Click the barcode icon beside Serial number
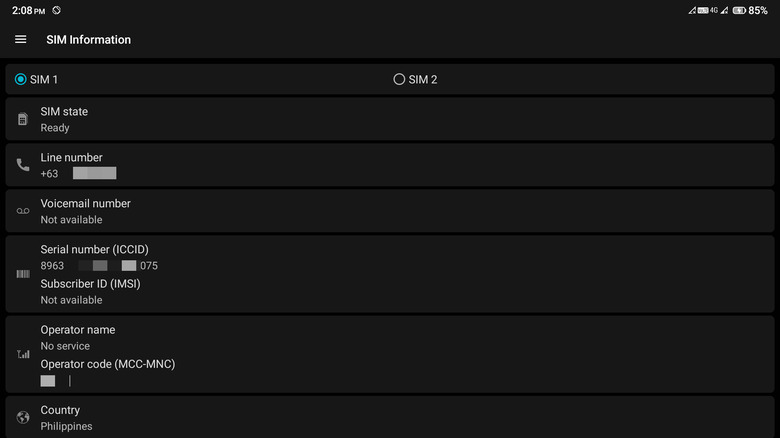This screenshot has height=438, width=780. click(x=22, y=273)
